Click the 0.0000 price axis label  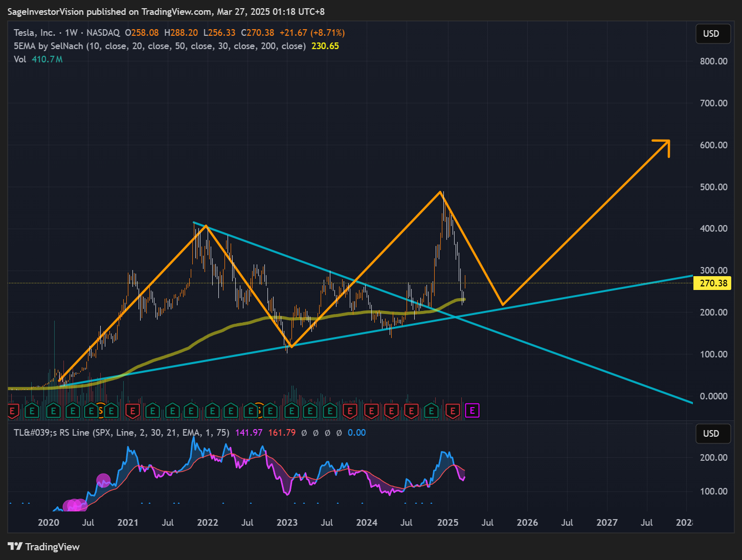(x=714, y=396)
